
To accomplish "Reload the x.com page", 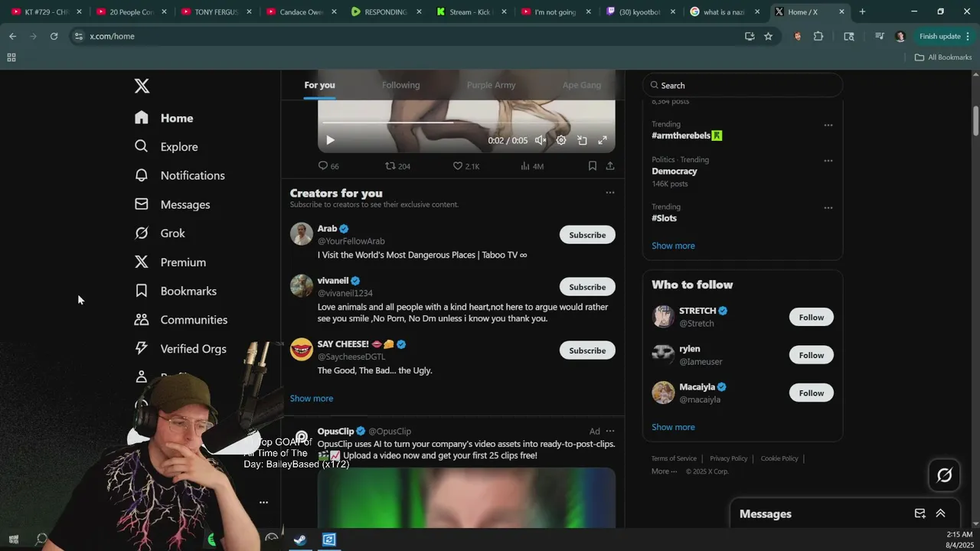I will coord(54,36).
